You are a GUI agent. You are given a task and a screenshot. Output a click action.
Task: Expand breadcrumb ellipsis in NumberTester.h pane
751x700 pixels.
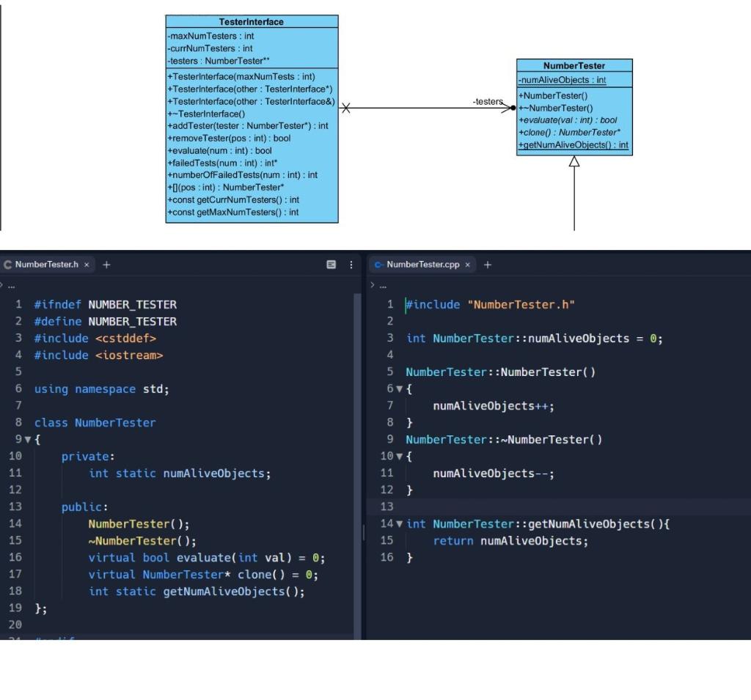pyautogui.click(x=12, y=287)
